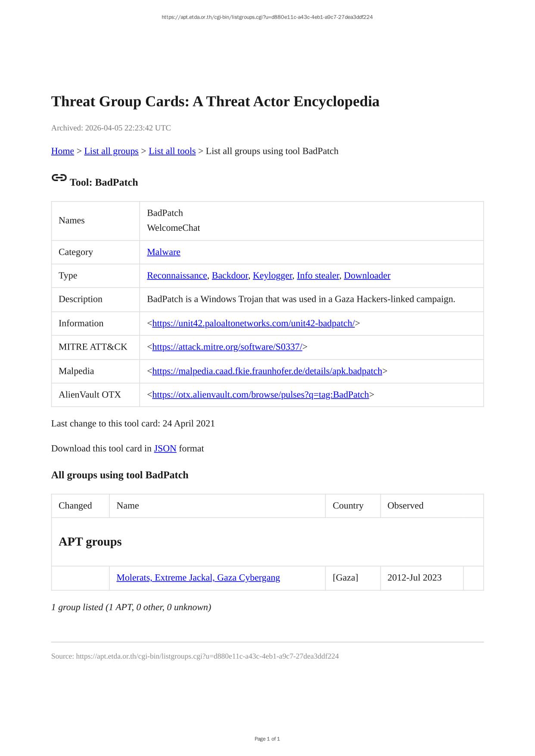
Task: Click the Changed column header
Action: click(x=75, y=506)
